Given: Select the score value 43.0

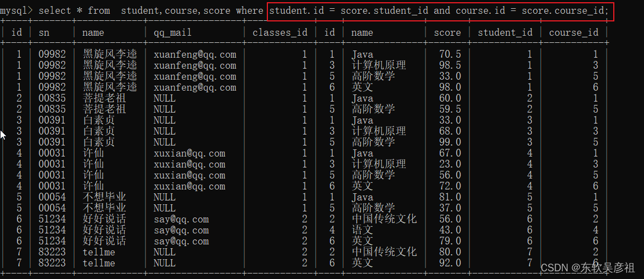Looking at the screenshot, I should 450,230.
